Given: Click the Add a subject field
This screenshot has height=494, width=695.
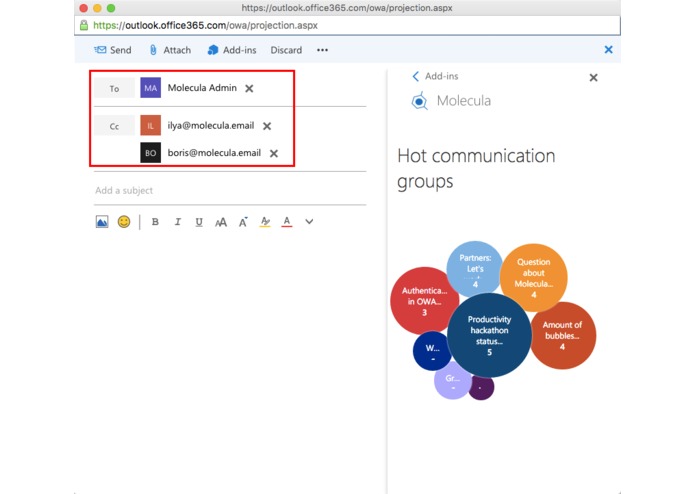Looking at the screenshot, I should coord(230,191).
